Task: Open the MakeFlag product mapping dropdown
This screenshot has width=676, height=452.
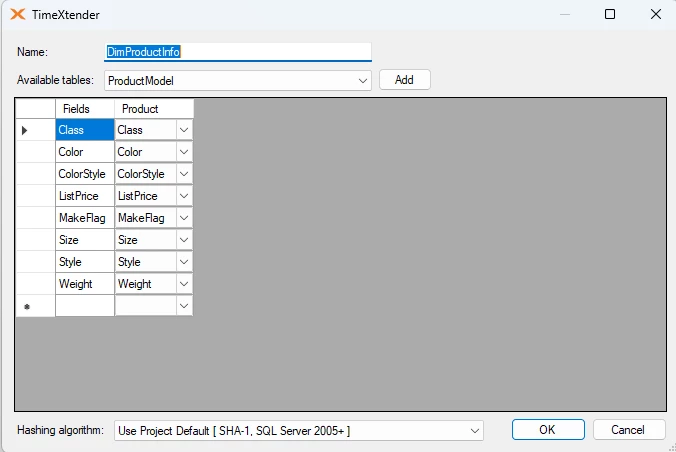Action: click(184, 218)
